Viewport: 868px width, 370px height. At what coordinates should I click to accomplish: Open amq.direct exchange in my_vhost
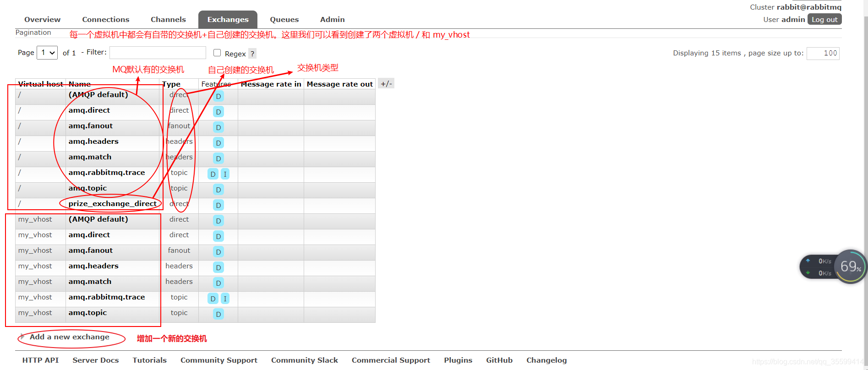(x=89, y=234)
